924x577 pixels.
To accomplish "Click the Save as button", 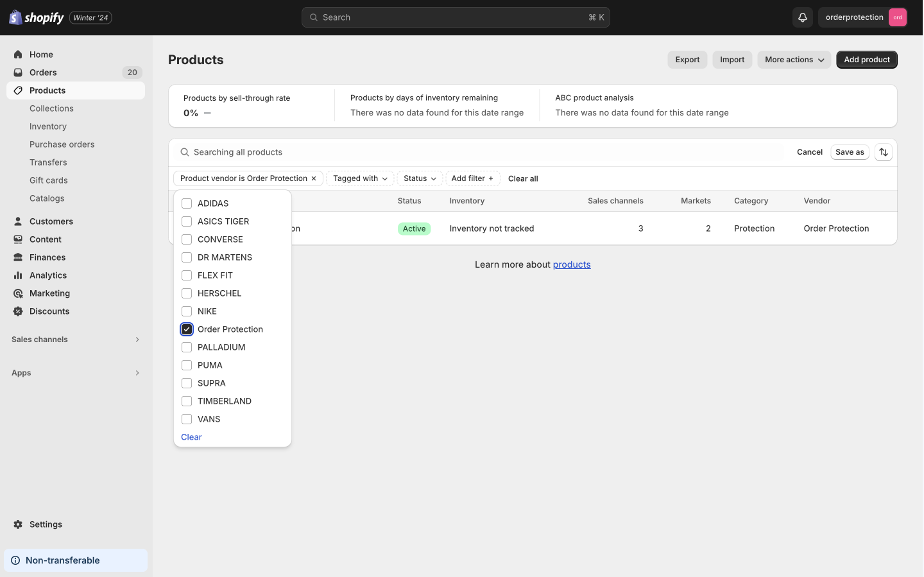I will click(850, 152).
